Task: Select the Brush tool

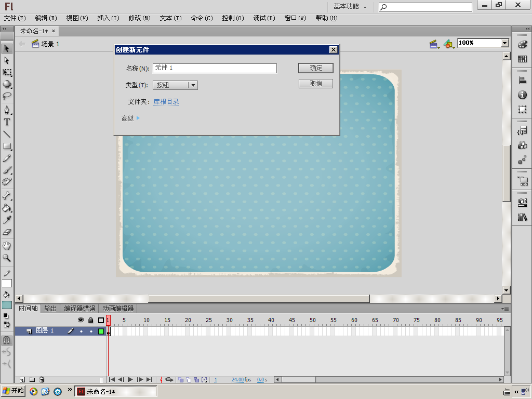Action: 7,170
